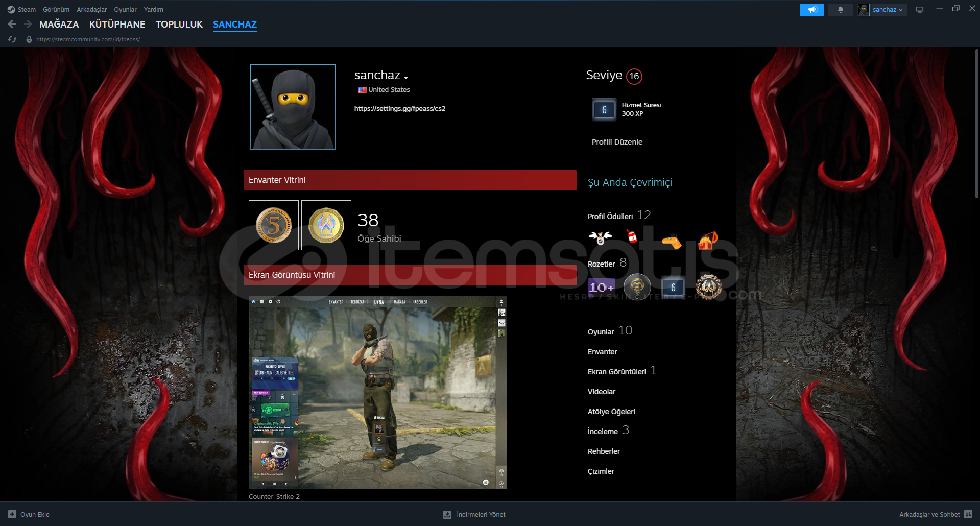980x526 pixels.
Task: Open the Steam menu
Action: click(x=27, y=10)
